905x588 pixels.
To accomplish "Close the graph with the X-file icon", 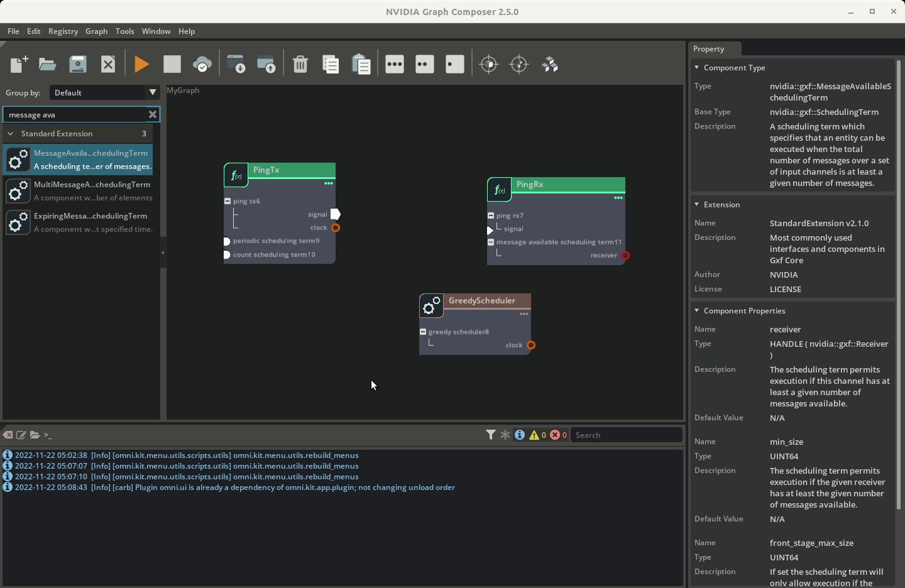I will [108, 64].
